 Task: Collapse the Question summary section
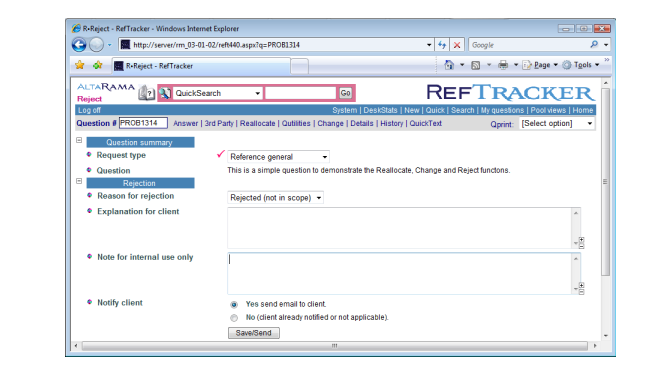tap(79, 140)
